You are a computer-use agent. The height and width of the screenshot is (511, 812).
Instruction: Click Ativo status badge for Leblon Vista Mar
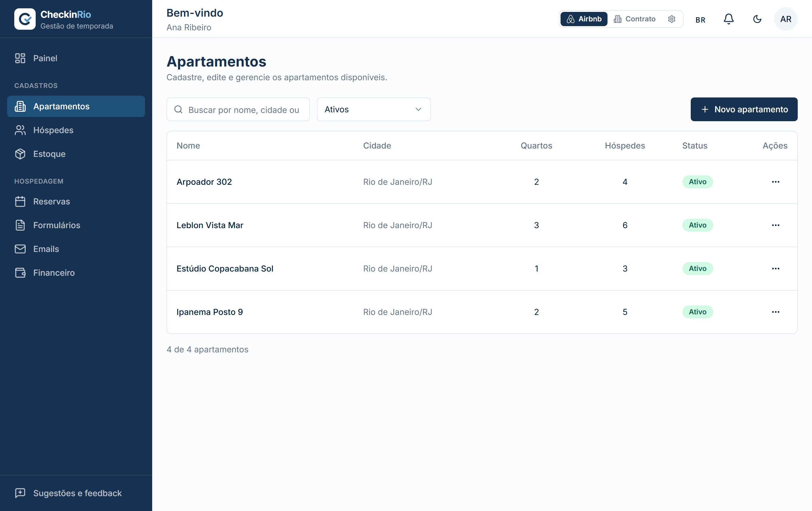697,225
